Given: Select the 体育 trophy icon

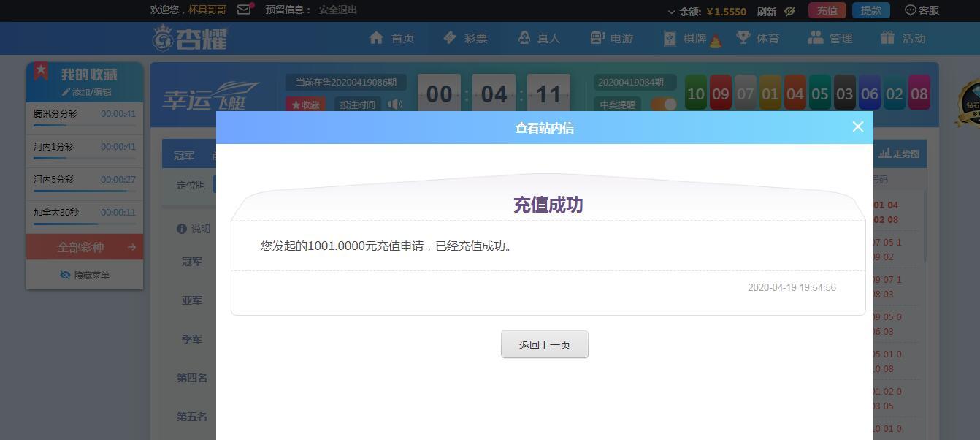Looking at the screenshot, I should point(743,37).
